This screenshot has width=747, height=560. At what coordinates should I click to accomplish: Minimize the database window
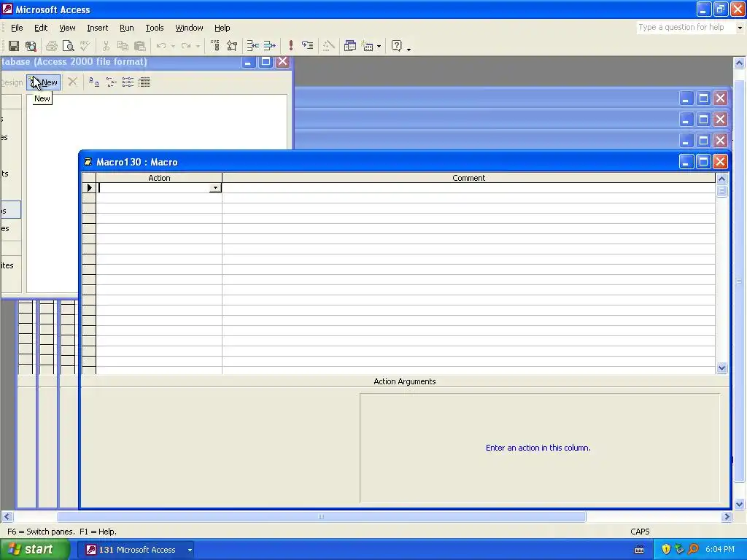(248, 62)
